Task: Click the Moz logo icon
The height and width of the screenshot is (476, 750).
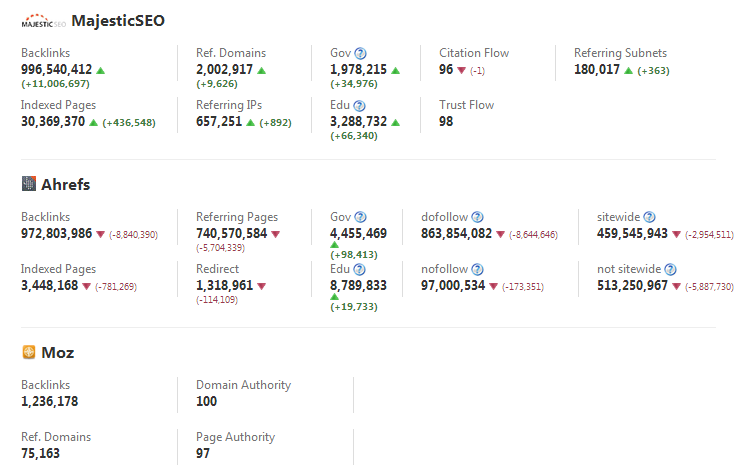Action: click(x=28, y=352)
